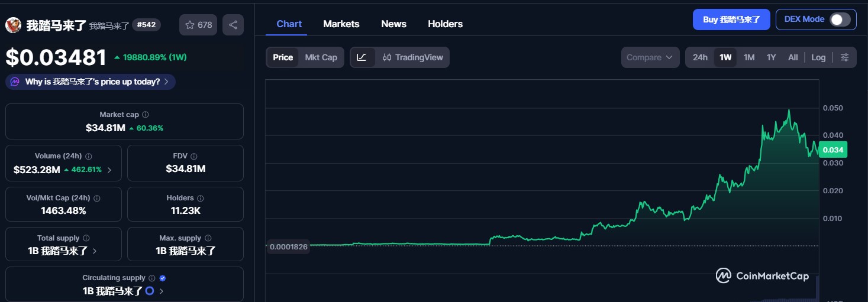Image resolution: width=868 pixels, height=302 pixels.
Task: Click the Market cap info icon
Action: (x=146, y=115)
